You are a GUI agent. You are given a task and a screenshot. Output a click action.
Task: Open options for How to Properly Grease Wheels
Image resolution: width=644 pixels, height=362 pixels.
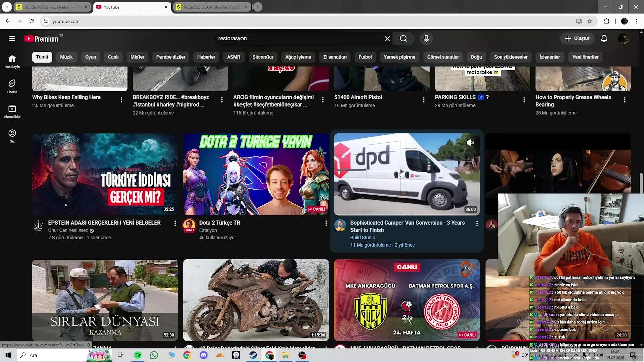(x=625, y=100)
